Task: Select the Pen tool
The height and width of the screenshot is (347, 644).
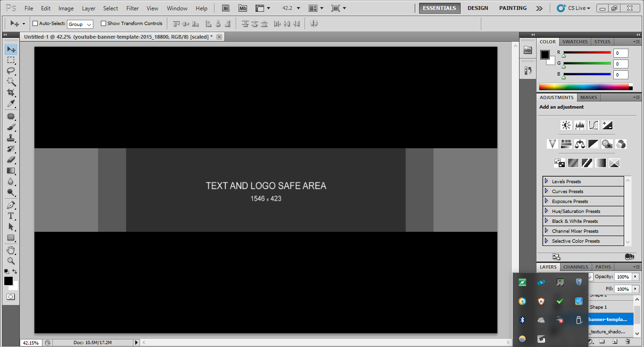Action: [x=11, y=205]
